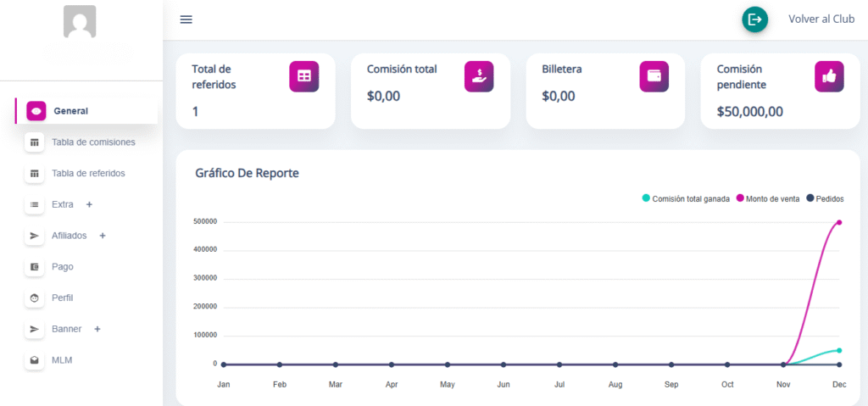Image resolution: width=868 pixels, height=406 pixels.
Task: Open Tabla de comisiones menu item
Action: coord(92,142)
